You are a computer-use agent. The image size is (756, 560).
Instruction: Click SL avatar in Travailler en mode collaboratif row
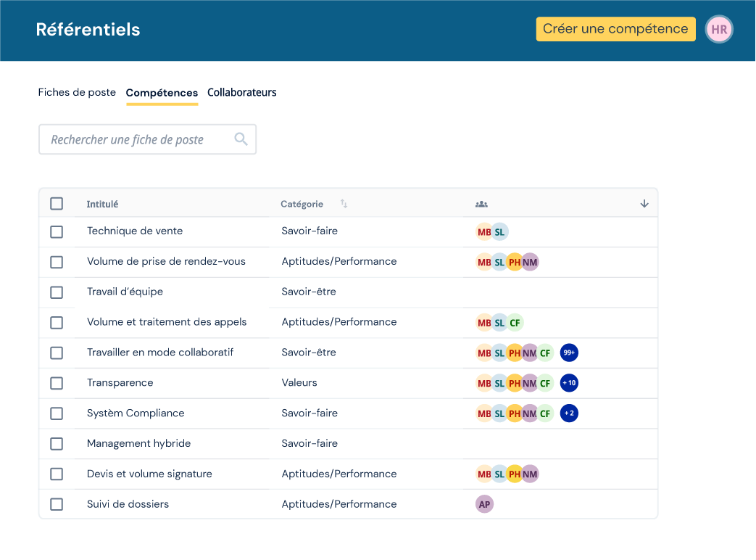(499, 353)
